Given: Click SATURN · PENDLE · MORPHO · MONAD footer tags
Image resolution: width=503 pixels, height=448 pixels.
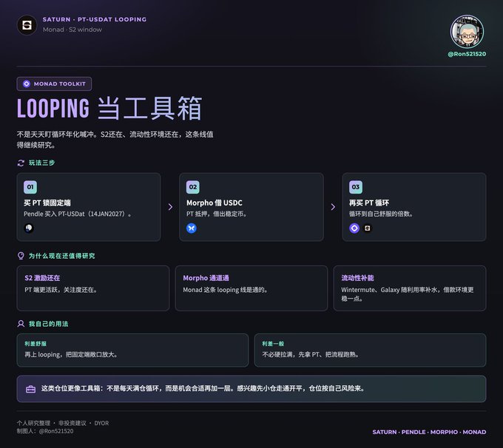Looking at the screenshot, I should [x=429, y=432].
